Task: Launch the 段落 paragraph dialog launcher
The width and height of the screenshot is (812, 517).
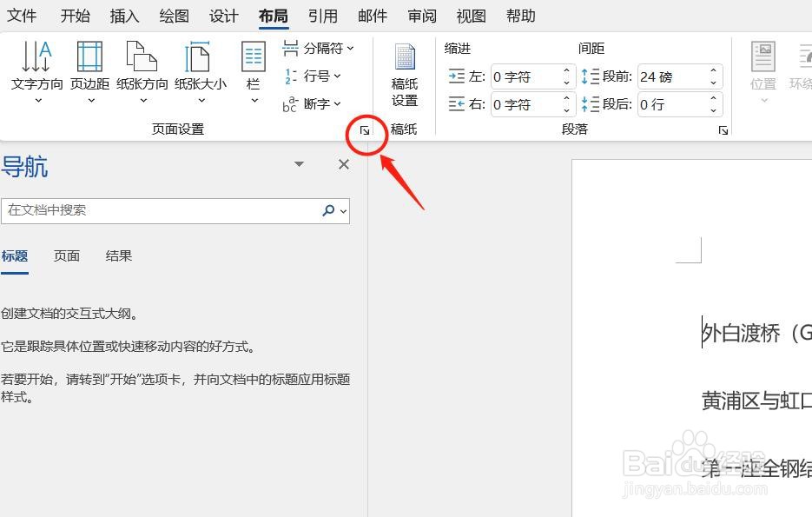Action: click(x=723, y=130)
